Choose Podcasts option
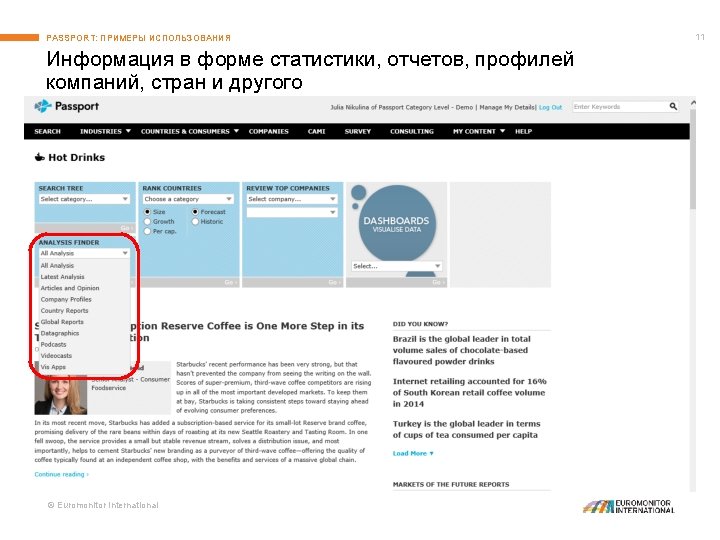Screen dimensions: 720x540 tap(53, 344)
